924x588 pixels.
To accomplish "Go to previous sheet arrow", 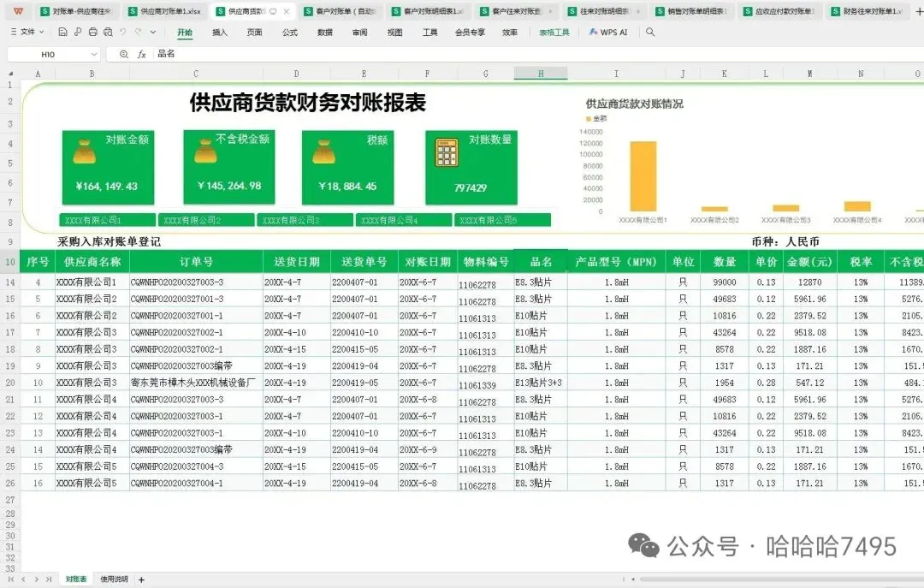I will click(x=24, y=579).
